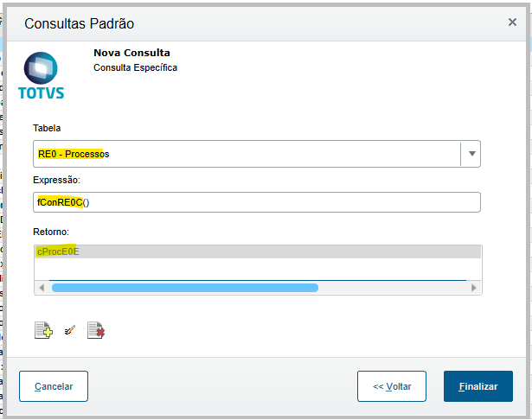Close the Consultas Padrão dialog

[512, 23]
